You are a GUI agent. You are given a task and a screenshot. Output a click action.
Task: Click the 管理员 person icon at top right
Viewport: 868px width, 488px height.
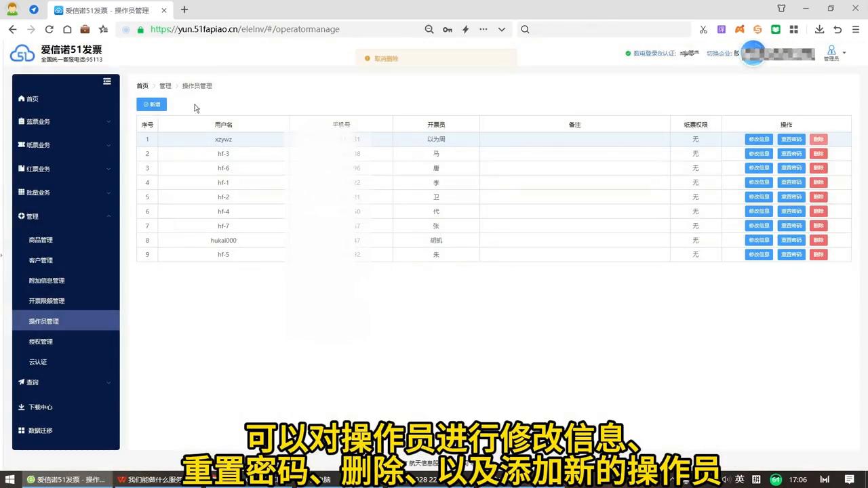[x=831, y=50]
